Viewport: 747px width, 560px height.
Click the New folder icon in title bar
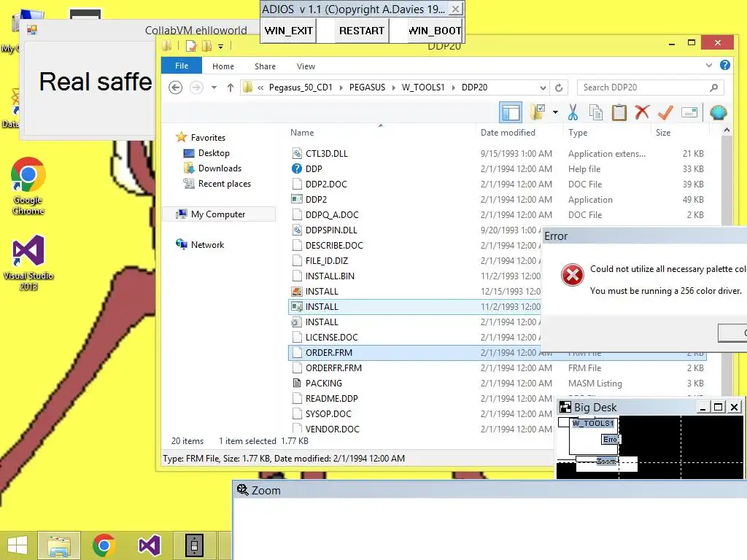click(x=207, y=46)
